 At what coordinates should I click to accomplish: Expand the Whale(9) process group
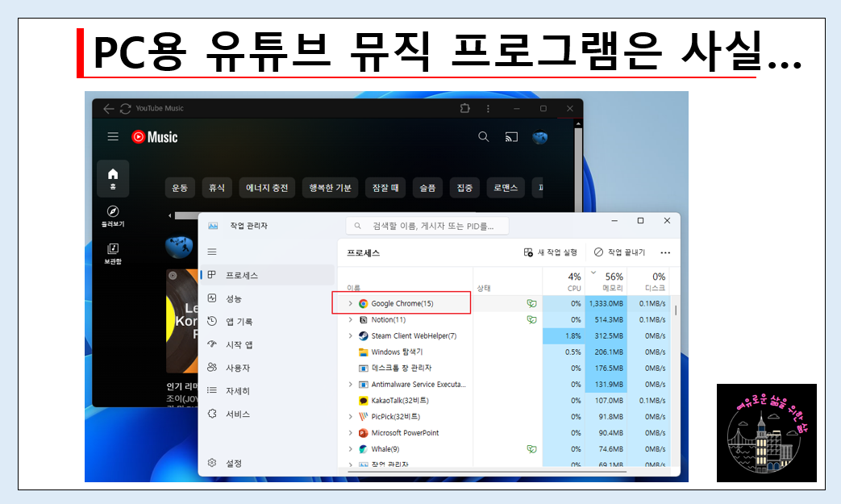point(350,449)
